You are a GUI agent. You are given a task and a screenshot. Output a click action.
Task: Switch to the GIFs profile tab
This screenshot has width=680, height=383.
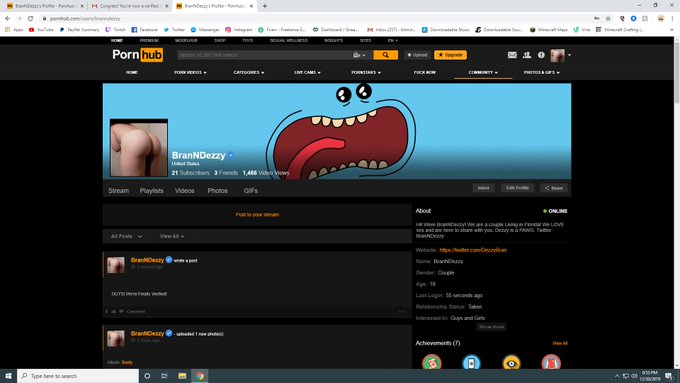click(251, 190)
